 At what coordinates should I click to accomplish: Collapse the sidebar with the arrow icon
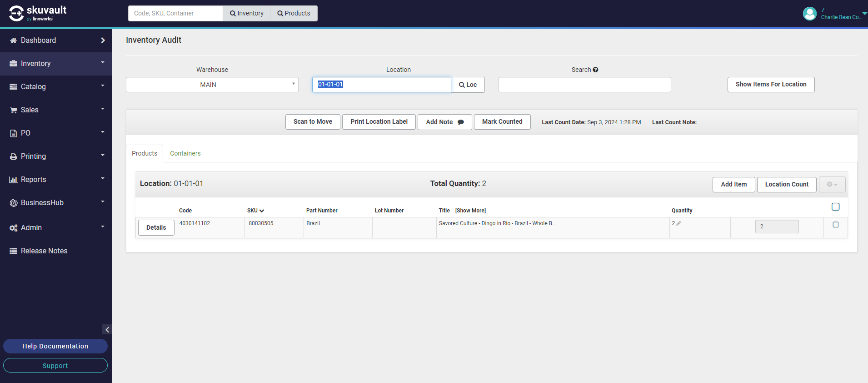coord(107,330)
